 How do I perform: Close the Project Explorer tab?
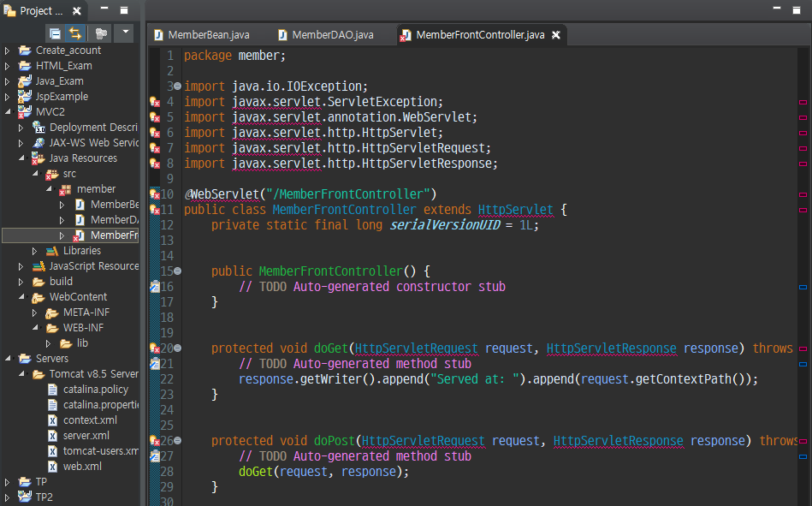click(x=77, y=10)
